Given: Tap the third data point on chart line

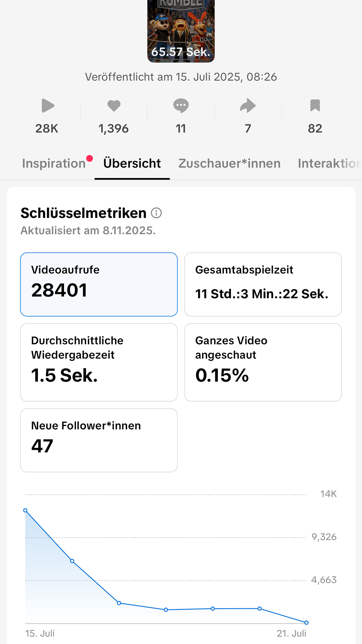Looking at the screenshot, I should [119, 603].
